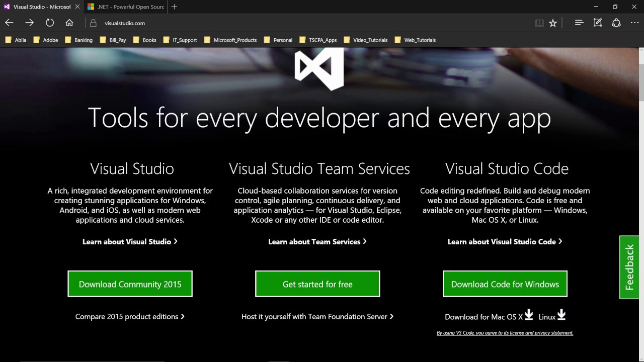Go forward with the forward arrow
Viewport: 644px width, 362px height.
[x=30, y=23]
